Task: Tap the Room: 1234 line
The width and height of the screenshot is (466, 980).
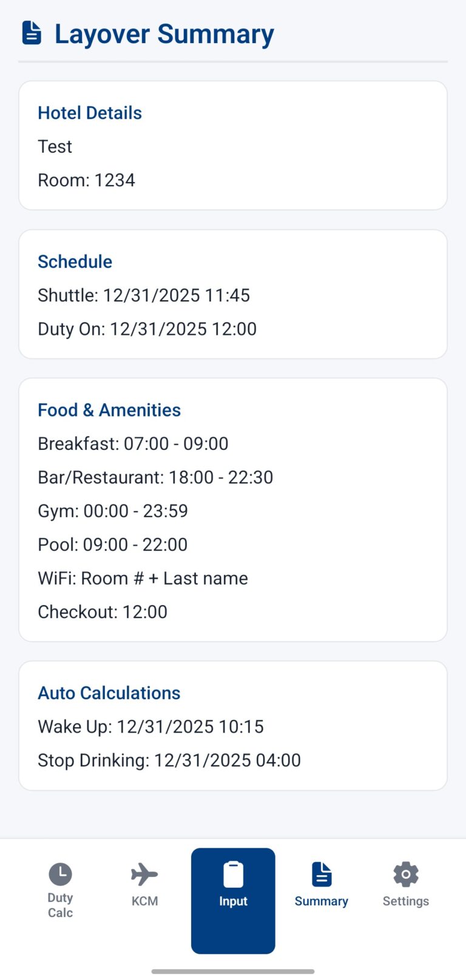Action: tap(86, 180)
